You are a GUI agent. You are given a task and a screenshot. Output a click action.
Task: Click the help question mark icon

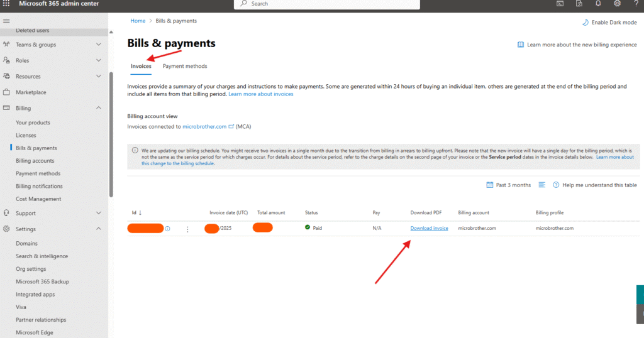pyautogui.click(x=636, y=4)
